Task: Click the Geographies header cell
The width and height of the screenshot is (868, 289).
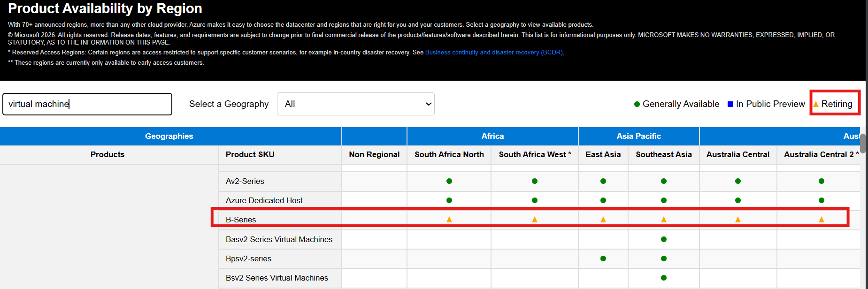Action: (170, 136)
